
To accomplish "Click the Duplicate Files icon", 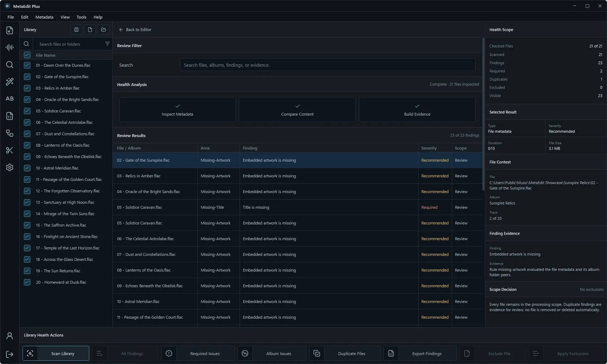I will pyautogui.click(x=317, y=353).
